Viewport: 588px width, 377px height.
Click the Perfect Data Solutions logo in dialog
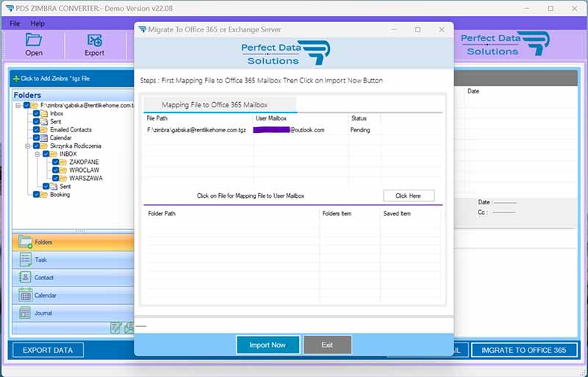pyautogui.click(x=286, y=53)
